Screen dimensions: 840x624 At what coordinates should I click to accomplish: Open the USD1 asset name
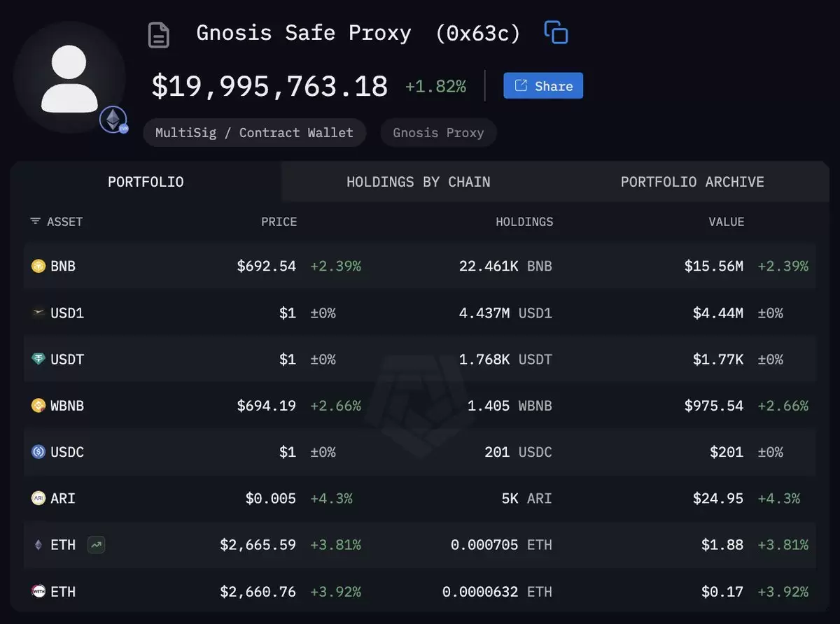(x=67, y=313)
